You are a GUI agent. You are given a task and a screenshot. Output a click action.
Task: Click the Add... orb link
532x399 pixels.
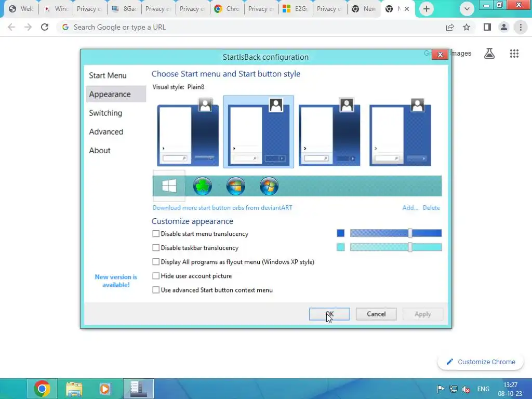[x=410, y=208]
